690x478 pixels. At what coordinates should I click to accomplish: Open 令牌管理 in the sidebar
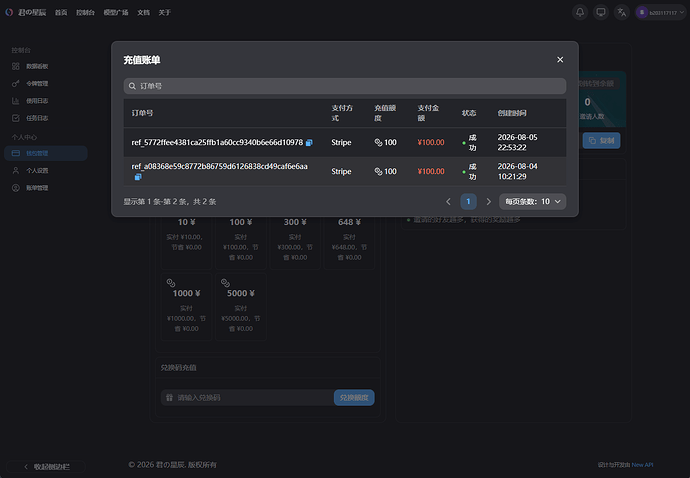[46, 84]
